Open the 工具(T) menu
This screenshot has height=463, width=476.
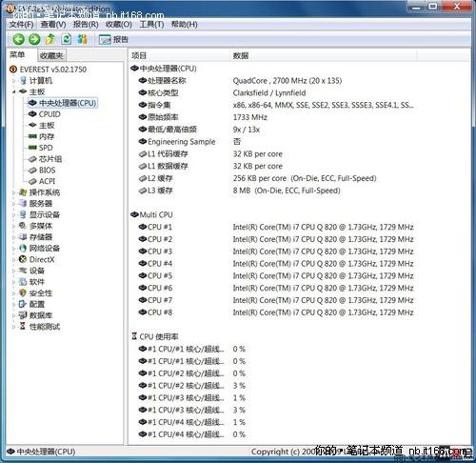click(151, 25)
